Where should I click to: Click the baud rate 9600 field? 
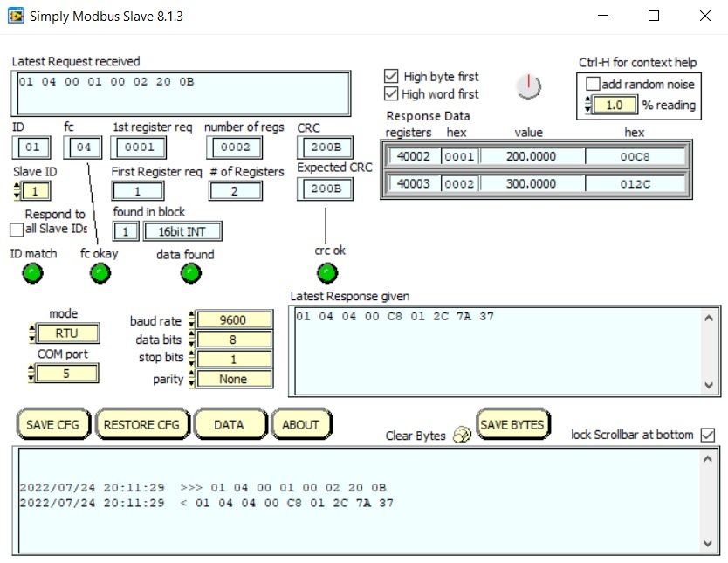pyautogui.click(x=234, y=319)
